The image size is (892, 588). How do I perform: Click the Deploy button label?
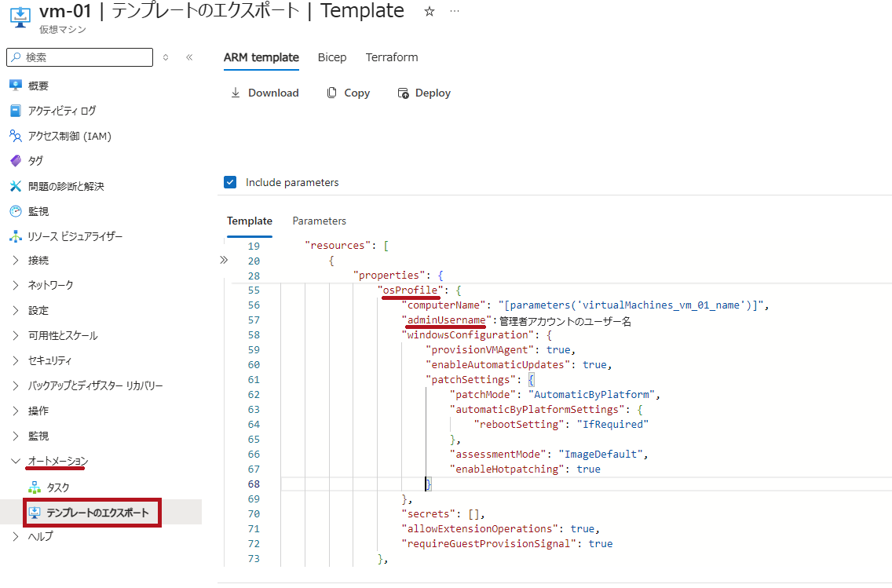[x=433, y=93]
